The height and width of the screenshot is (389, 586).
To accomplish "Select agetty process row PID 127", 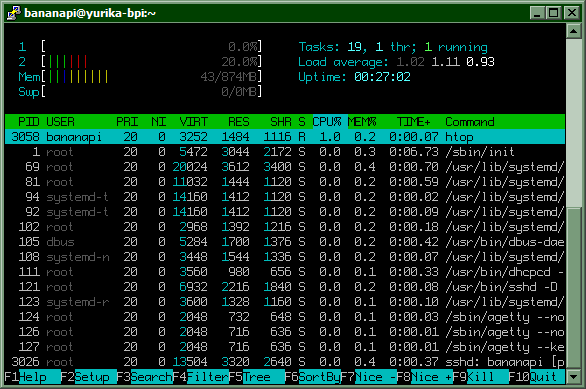I will pos(285,347).
